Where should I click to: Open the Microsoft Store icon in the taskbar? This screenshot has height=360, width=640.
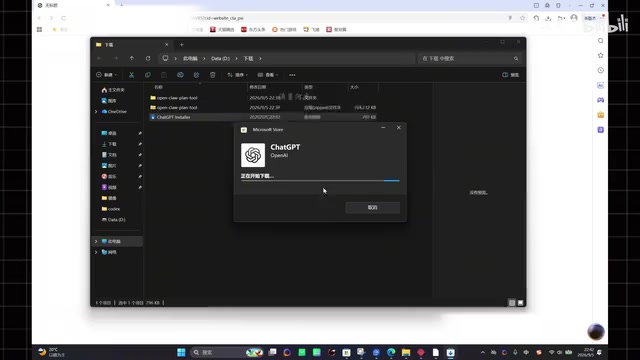click(346, 352)
